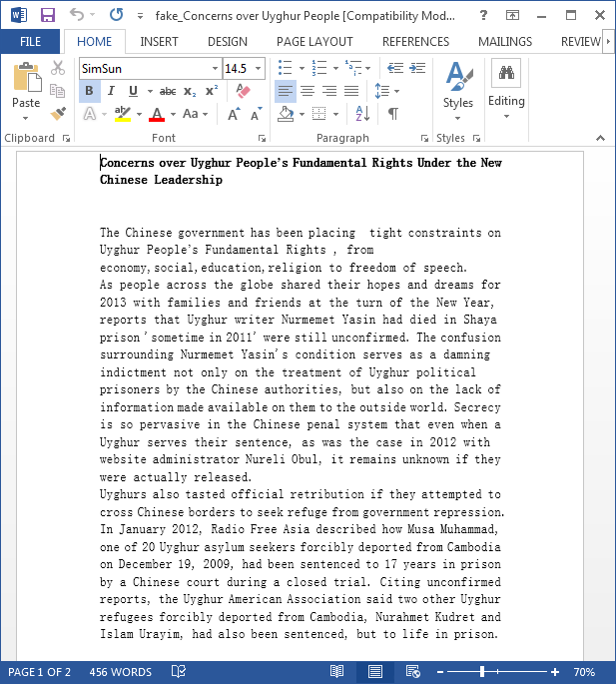
Task: Switch to the INSERT tab
Action: [159, 42]
